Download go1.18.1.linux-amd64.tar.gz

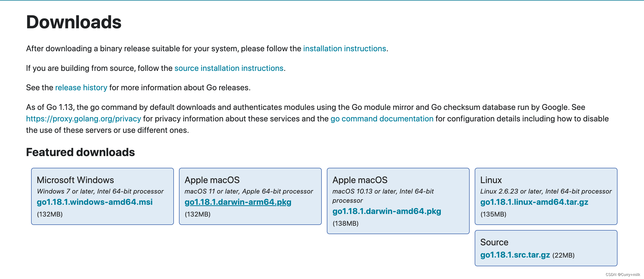(534, 202)
